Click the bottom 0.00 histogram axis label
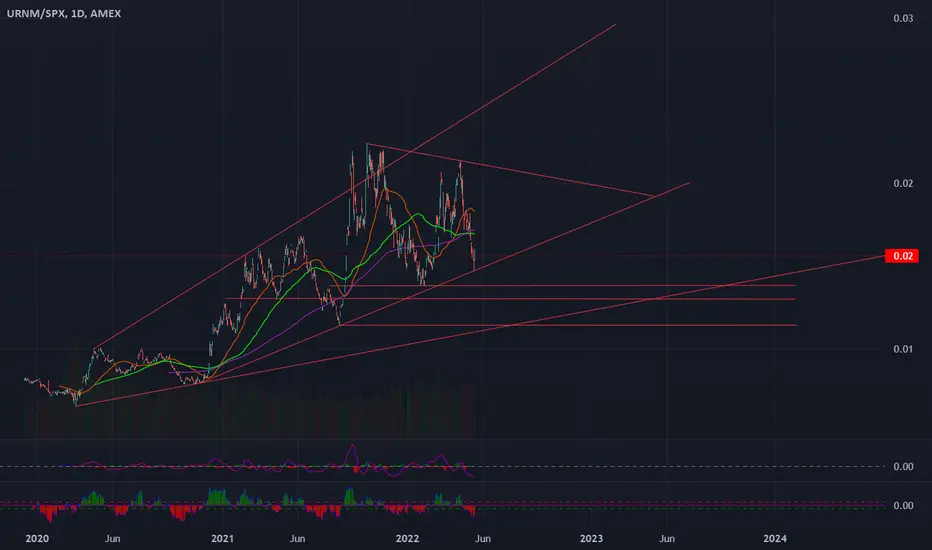Screen dimensions: 932x550 click(903, 505)
